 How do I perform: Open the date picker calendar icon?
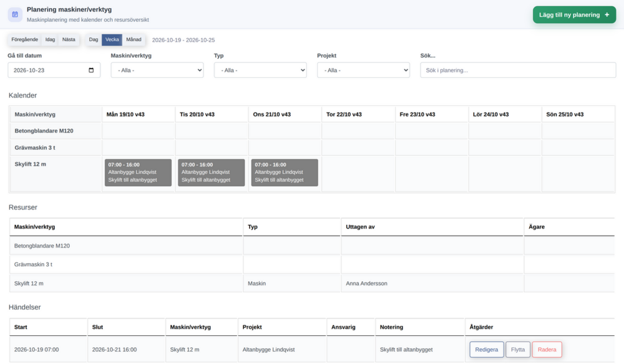(91, 70)
